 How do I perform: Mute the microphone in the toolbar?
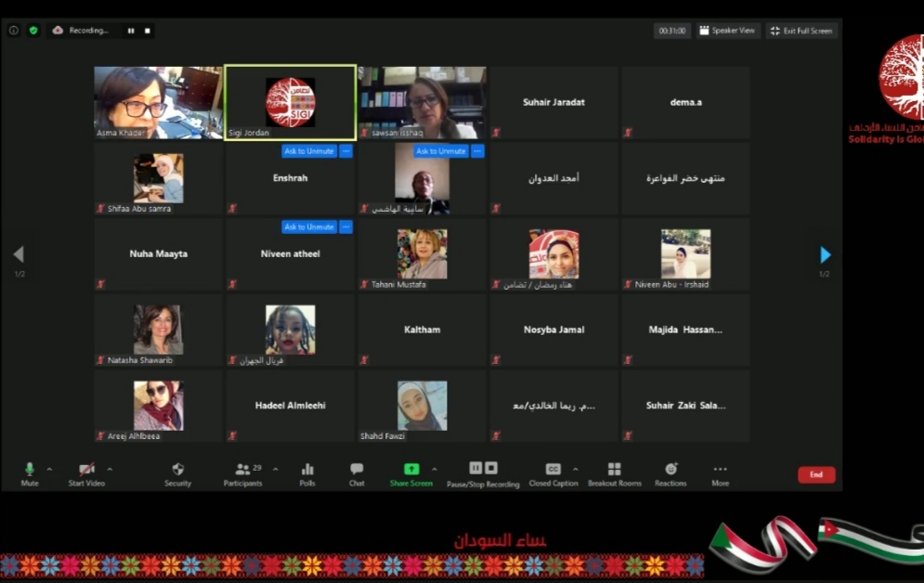(x=30, y=472)
